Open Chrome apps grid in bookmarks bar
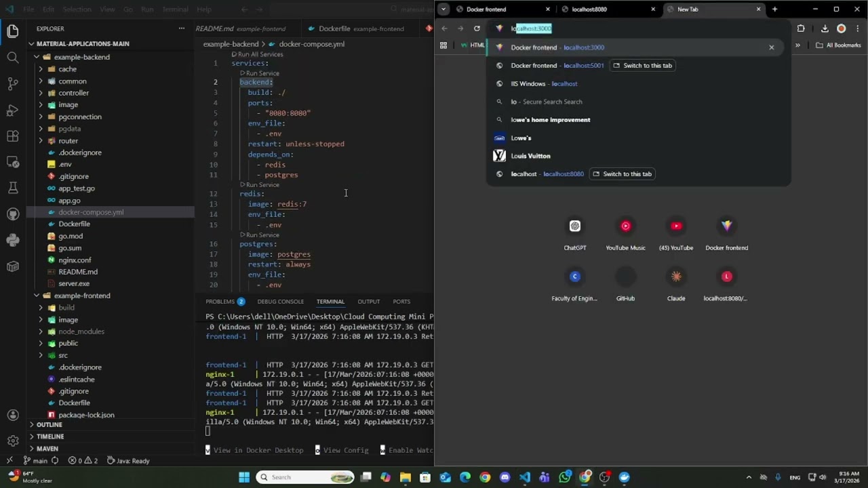The width and height of the screenshot is (868, 488). click(443, 45)
